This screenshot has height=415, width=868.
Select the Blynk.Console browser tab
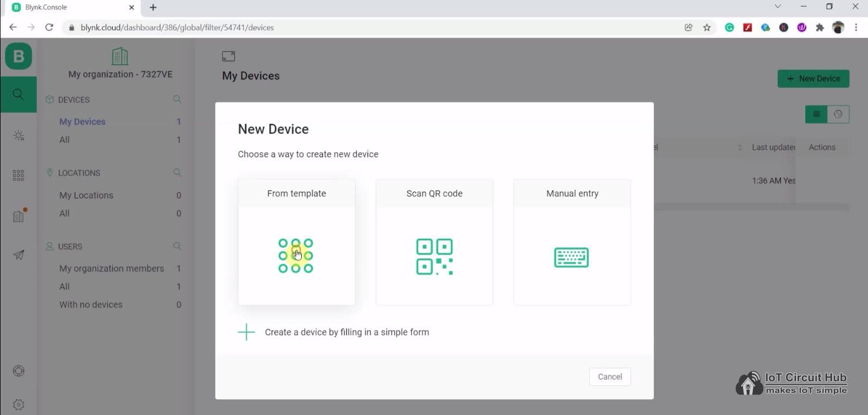click(x=71, y=8)
